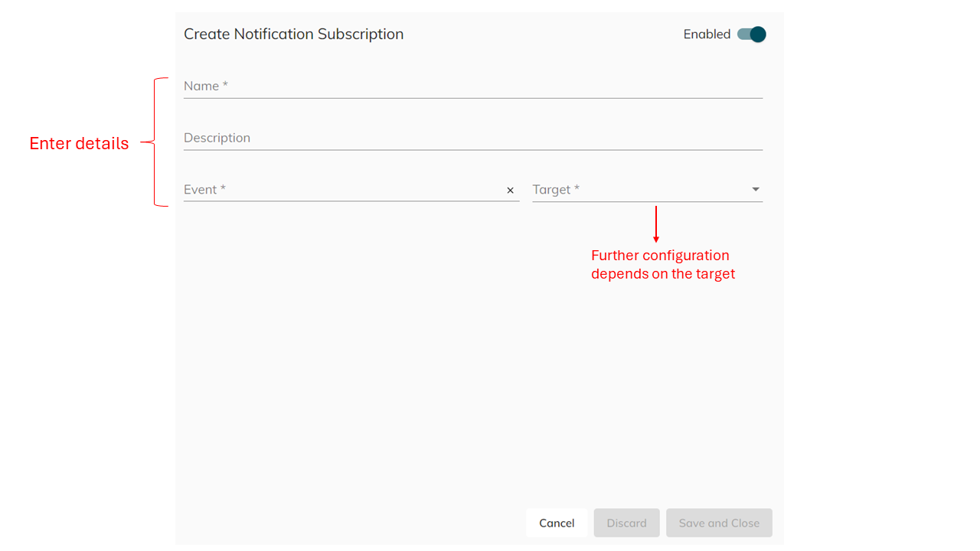Toggle the subscription state control on the header
The height and width of the screenshot is (551, 980).
pyautogui.click(x=750, y=34)
